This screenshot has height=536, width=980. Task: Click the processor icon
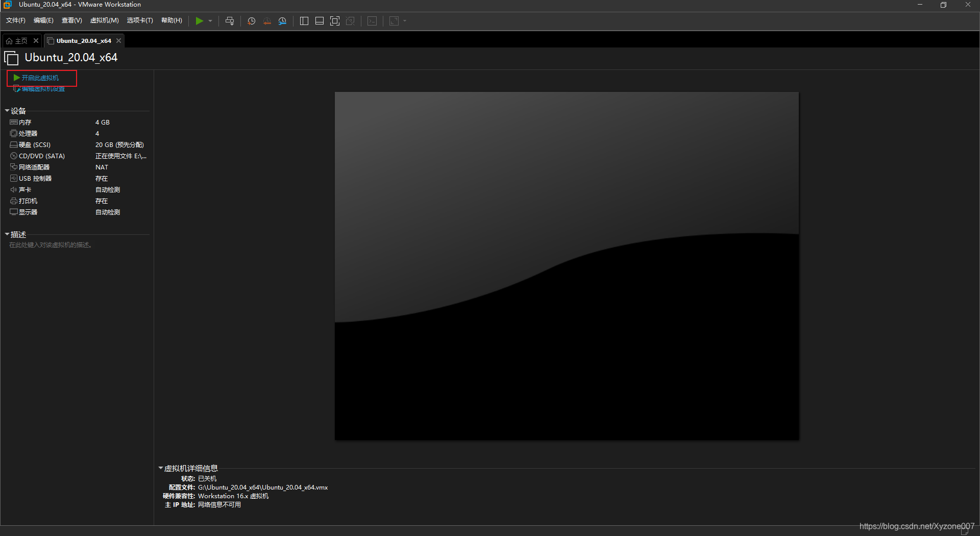[14, 134]
